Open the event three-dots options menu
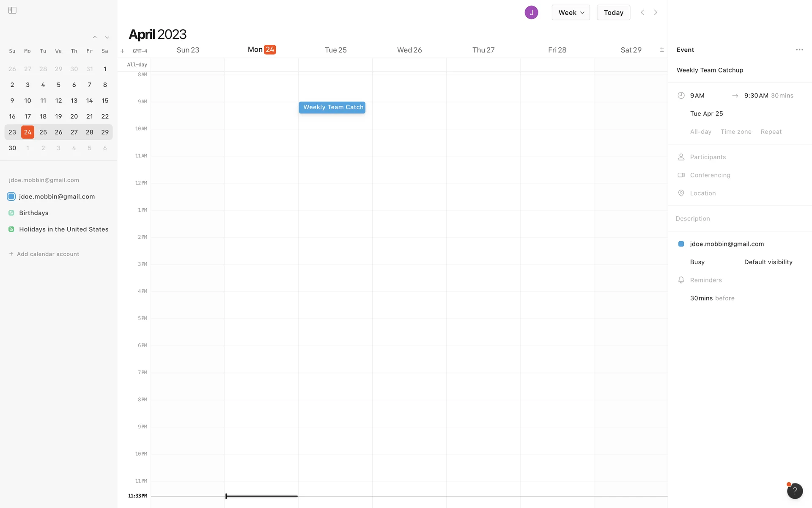This screenshot has height=508, width=812. [x=799, y=50]
